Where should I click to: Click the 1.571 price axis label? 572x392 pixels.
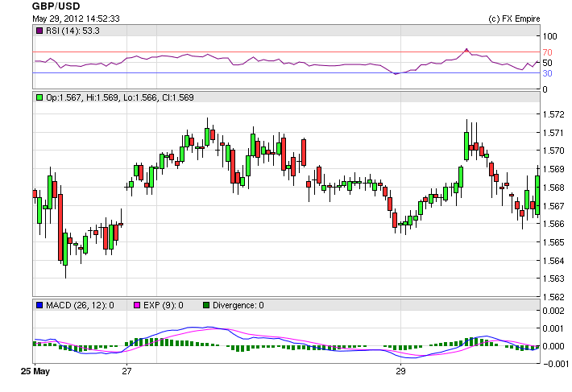pos(553,133)
